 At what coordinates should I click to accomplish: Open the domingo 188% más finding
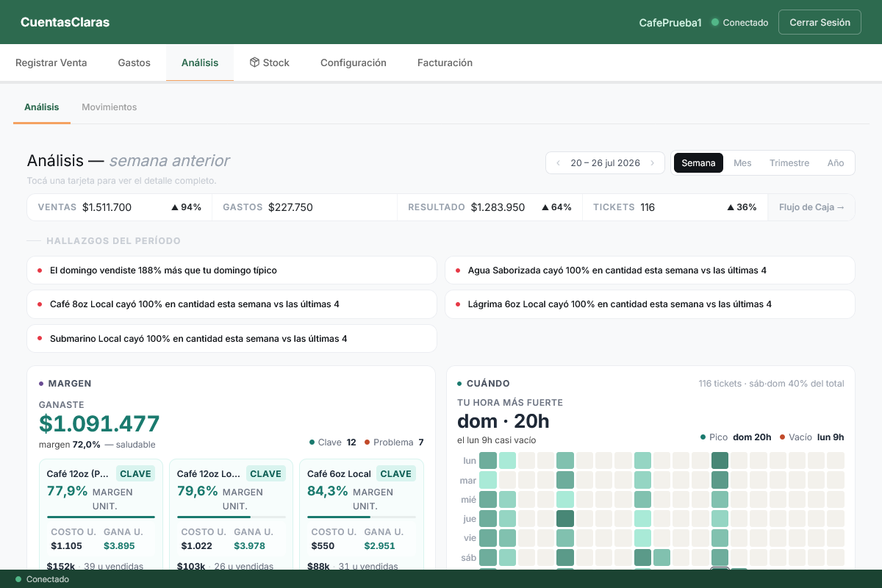(x=232, y=270)
